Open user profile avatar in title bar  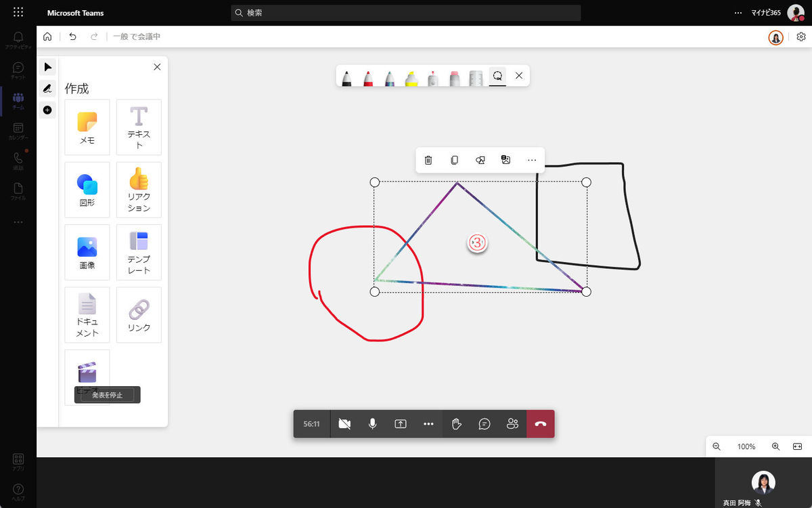click(x=796, y=13)
